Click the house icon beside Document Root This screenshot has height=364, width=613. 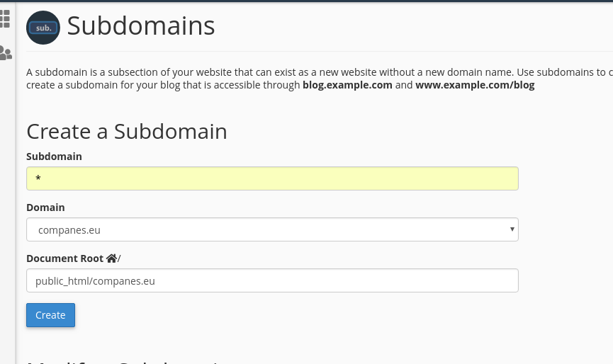111,258
